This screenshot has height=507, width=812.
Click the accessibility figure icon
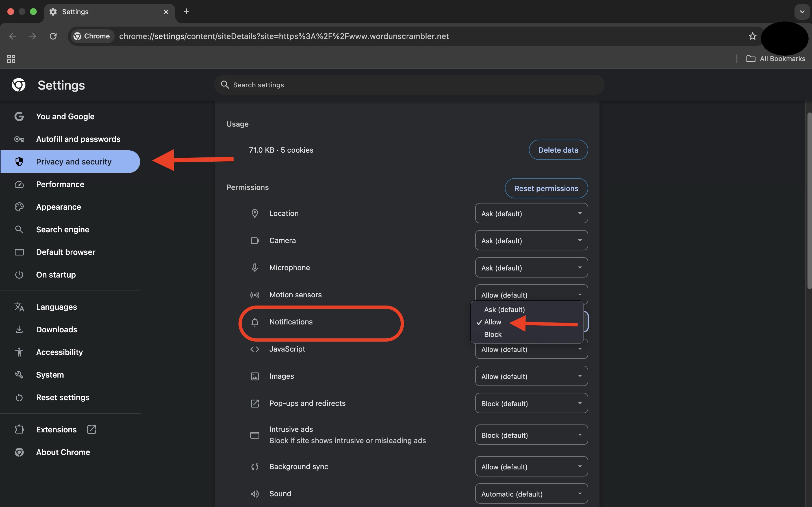click(x=19, y=352)
